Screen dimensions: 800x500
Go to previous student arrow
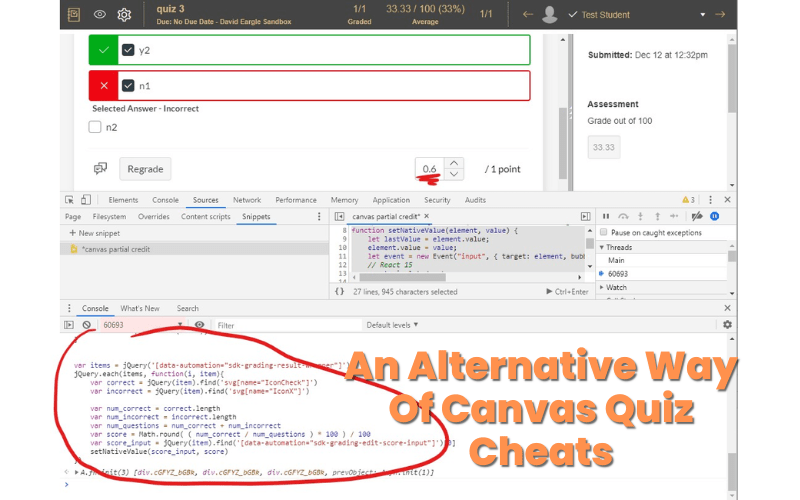pos(528,14)
